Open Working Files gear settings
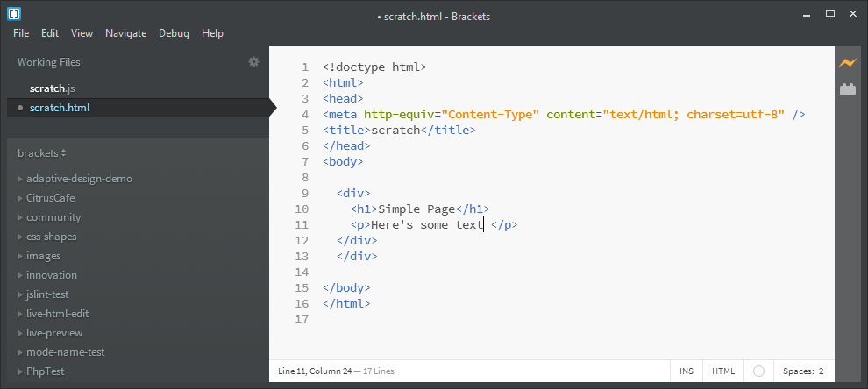The width and height of the screenshot is (868, 389). [253, 62]
